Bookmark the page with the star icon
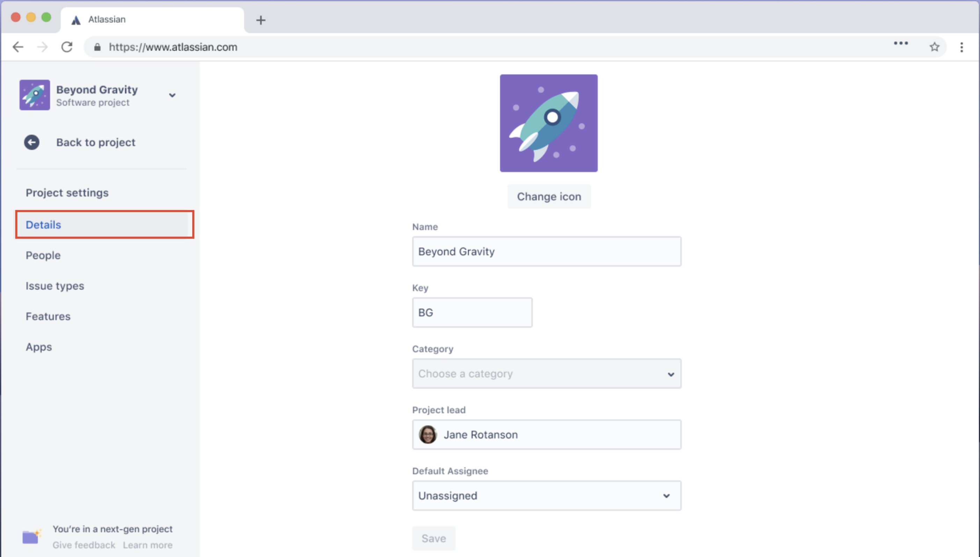Screen dimensions: 980x557 (x=935, y=47)
